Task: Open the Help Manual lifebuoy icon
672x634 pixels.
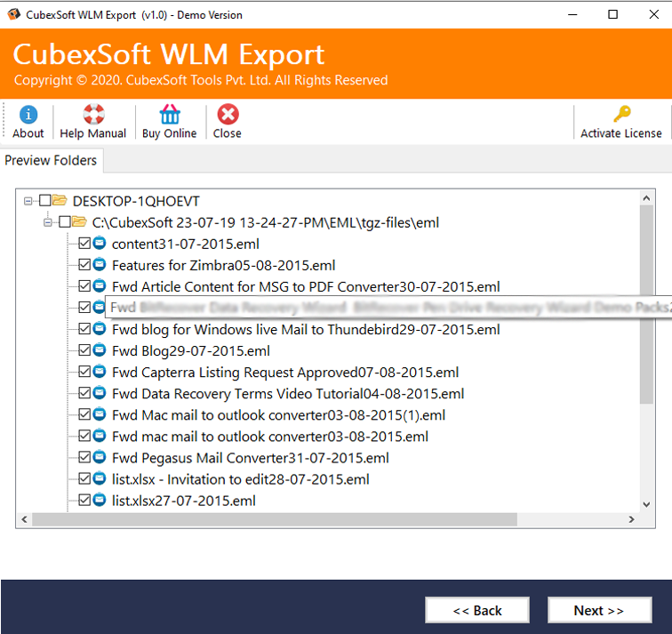Action: pos(93,115)
